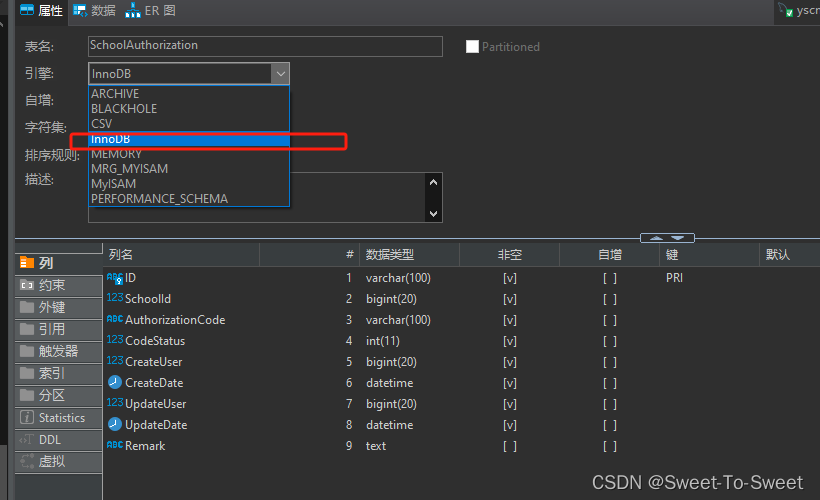Toggle the Partitioned checkbox

[472, 47]
